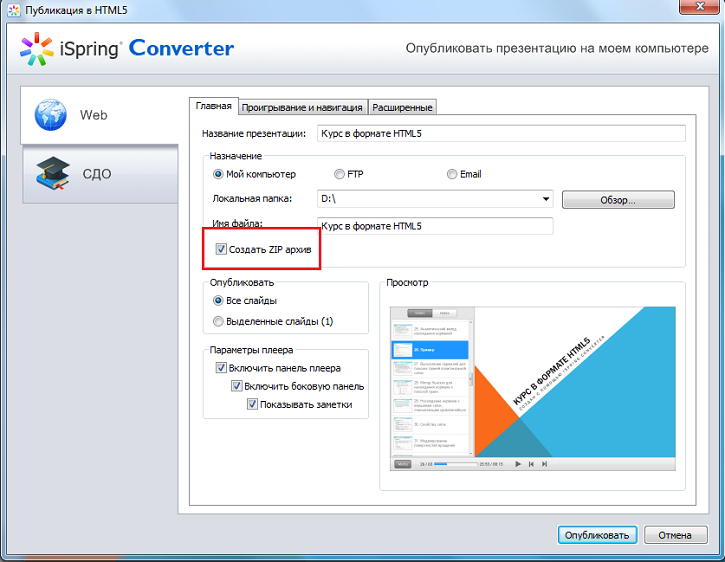The width and height of the screenshot is (725, 562).
Task: Choose the Web publishing section
Action: pyautogui.click(x=99, y=115)
